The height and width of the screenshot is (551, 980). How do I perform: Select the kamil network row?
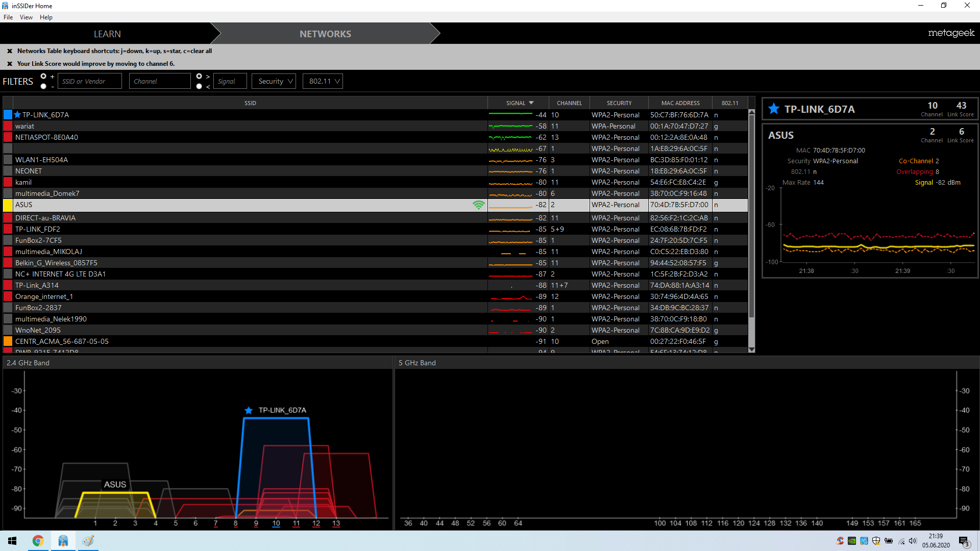[x=376, y=182]
